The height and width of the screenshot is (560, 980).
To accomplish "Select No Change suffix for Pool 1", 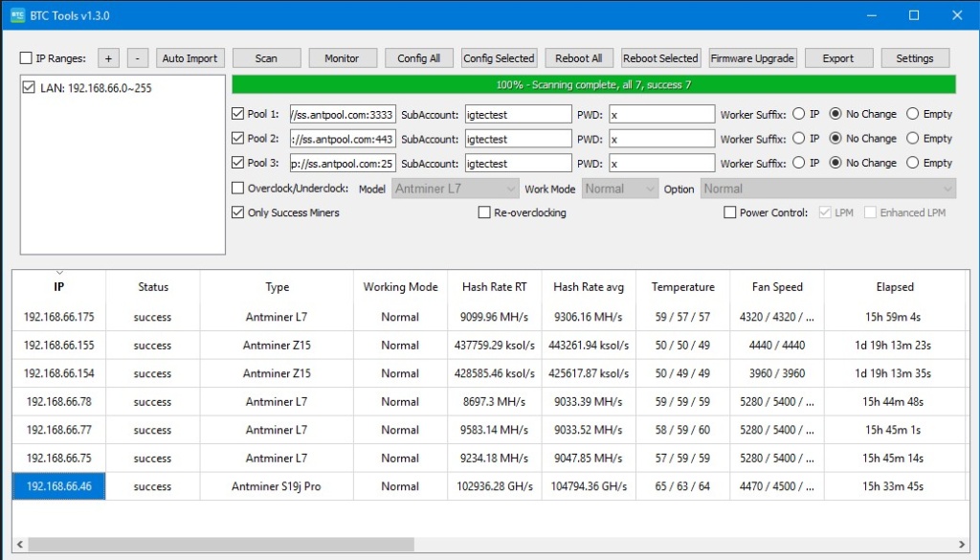I will click(835, 114).
